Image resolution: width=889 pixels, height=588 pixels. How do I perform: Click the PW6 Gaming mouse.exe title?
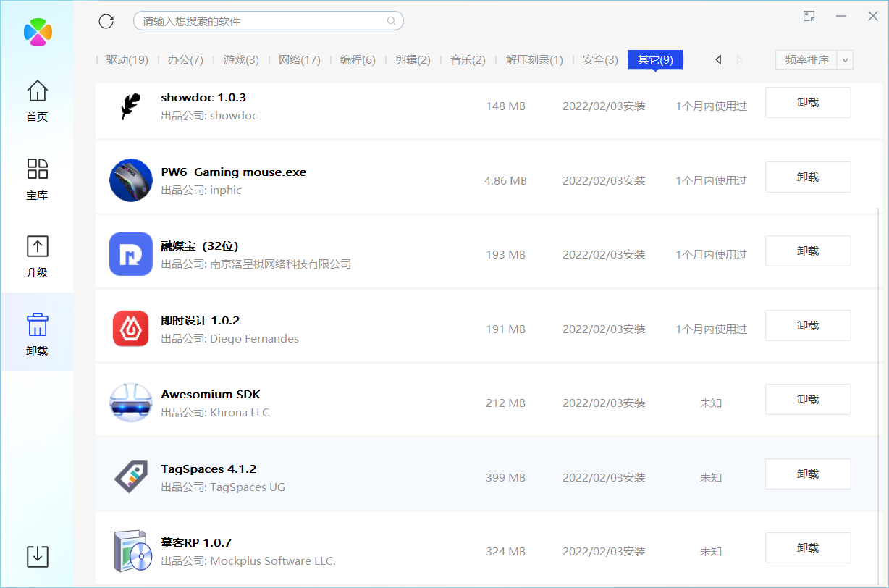click(x=233, y=172)
